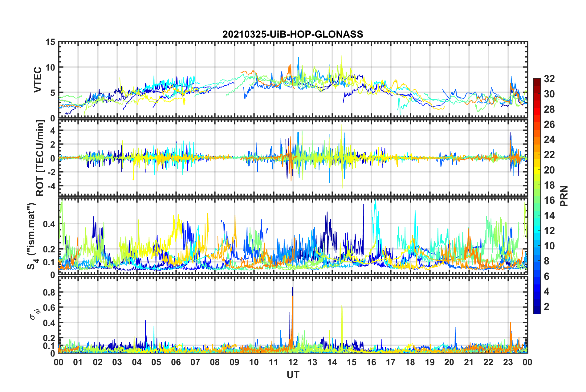This screenshot has height=392, width=586.
Task: Click the sigma phi axis tick label 0.6
Action: click(x=49, y=308)
